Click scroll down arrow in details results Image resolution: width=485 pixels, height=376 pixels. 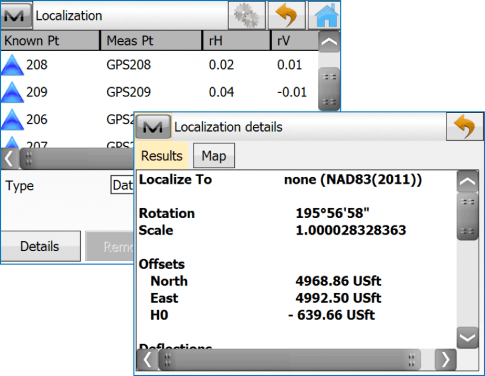(x=468, y=338)
